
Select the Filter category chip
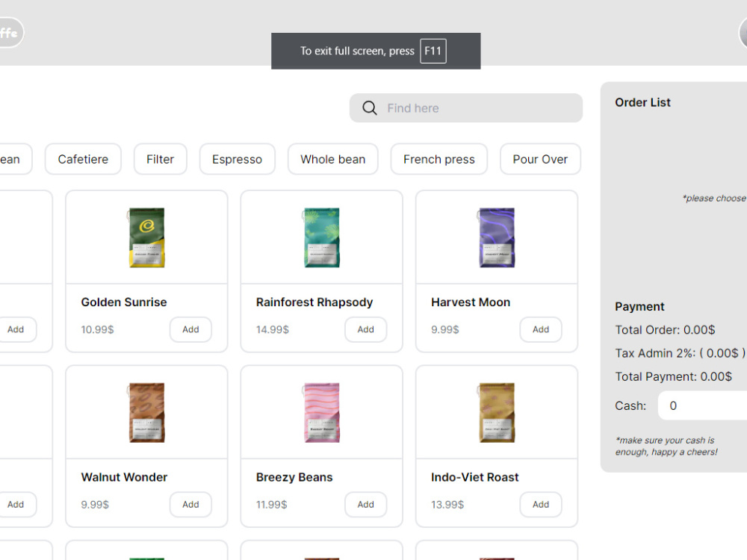(160, 159)
